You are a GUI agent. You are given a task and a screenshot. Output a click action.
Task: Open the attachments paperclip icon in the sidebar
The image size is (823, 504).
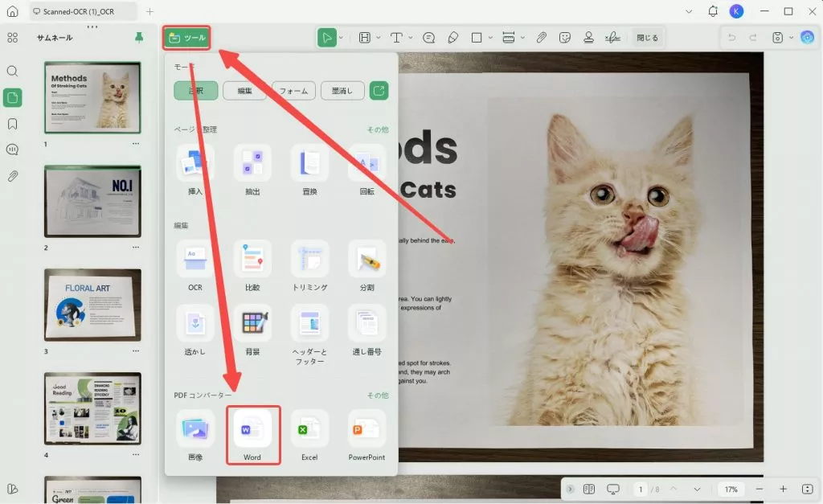coord(12,176)
